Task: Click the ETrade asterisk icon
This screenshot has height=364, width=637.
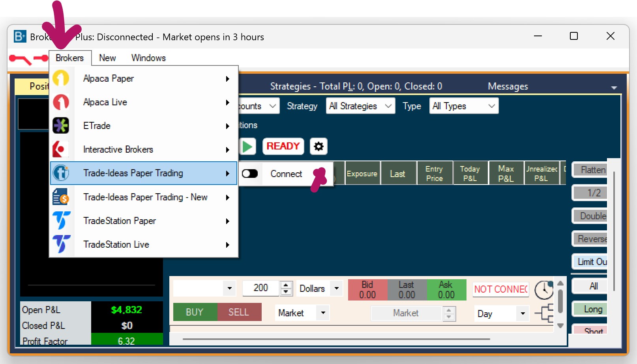Action: click(x=61, y=125)
